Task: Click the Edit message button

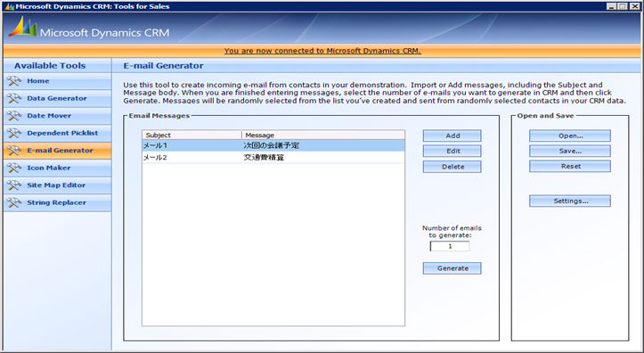Action: pos(452,151)
